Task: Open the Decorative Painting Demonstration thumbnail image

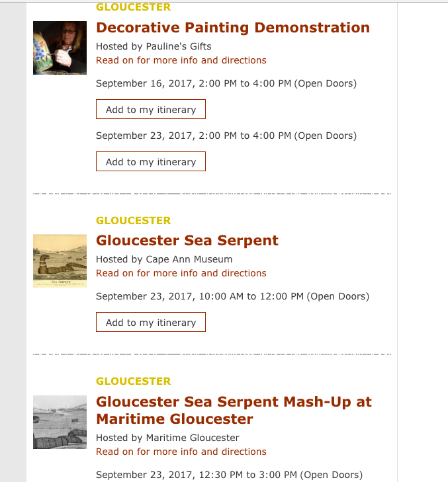Action: [60, 48]
